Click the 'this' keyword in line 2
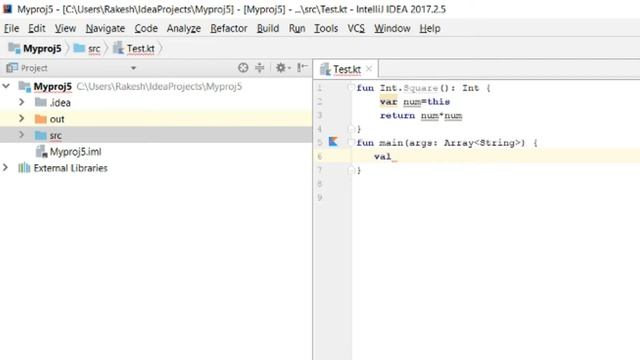 click(438, 102)
